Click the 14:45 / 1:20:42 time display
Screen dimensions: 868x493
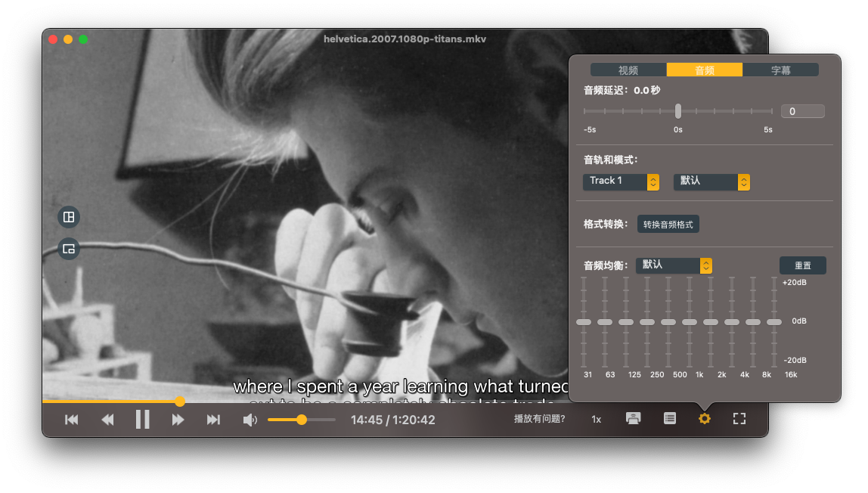click(x=393, y=420)
